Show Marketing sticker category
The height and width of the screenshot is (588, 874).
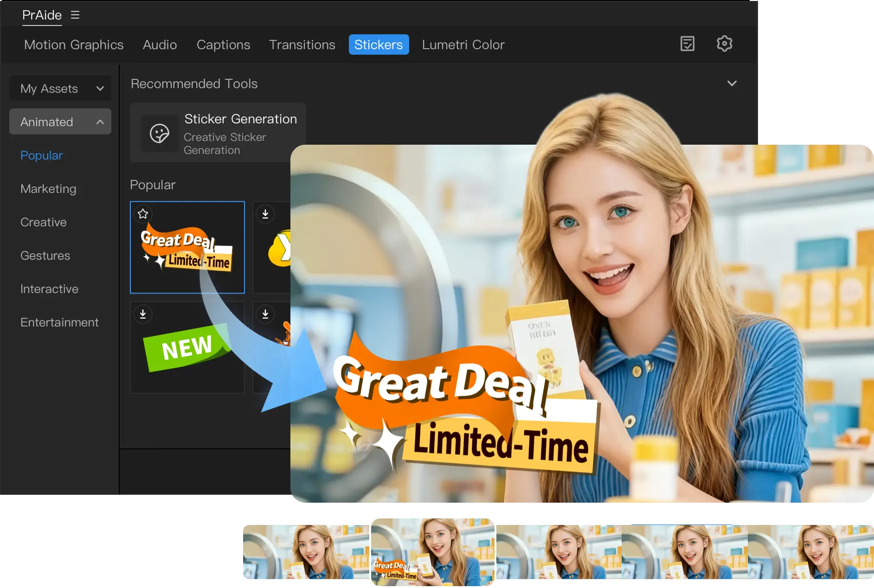(x=48, y=189)
